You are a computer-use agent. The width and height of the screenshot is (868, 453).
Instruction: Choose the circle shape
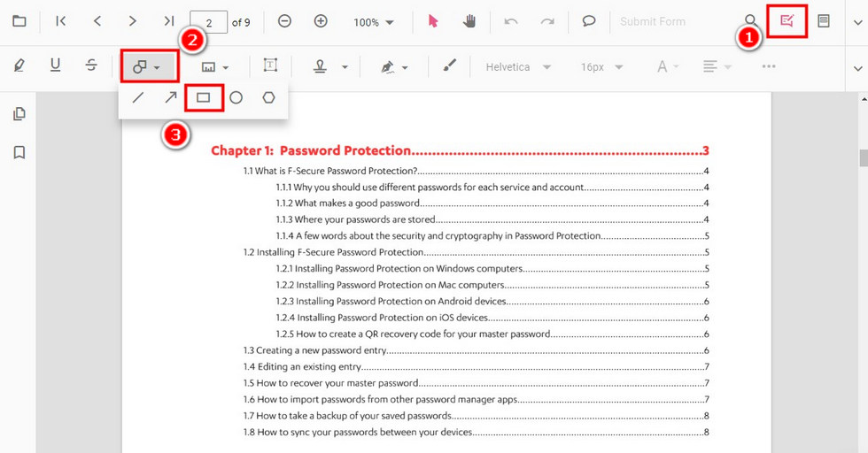[236, 98]
